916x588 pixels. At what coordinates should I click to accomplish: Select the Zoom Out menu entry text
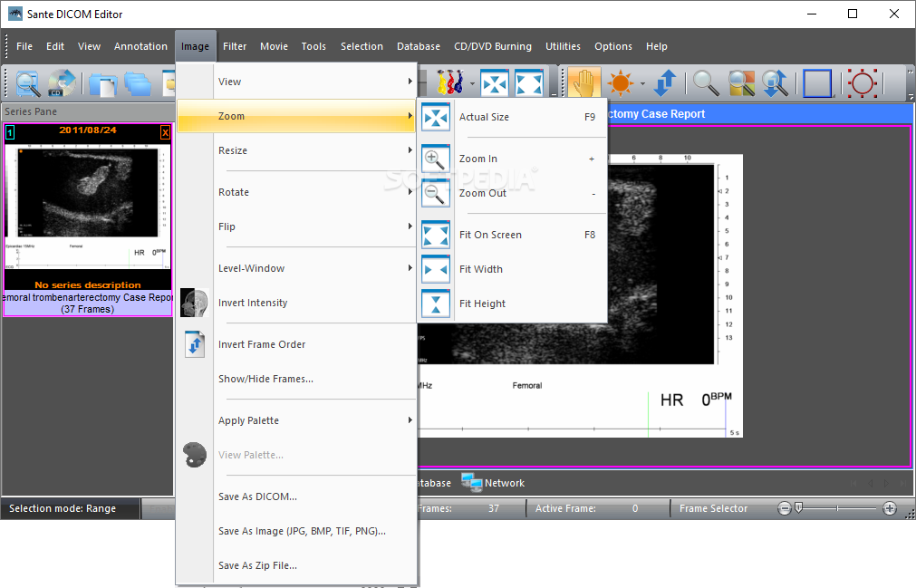(x=483, y=193)
